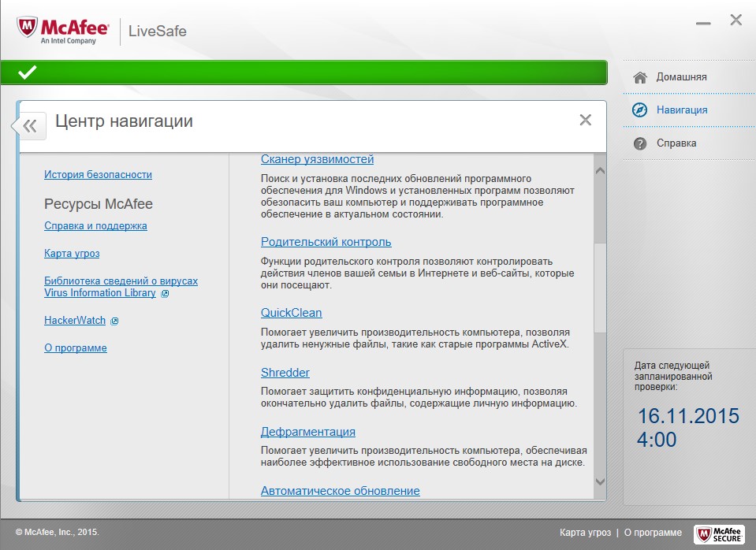Click the McAfee shield logo
Viewport: 756px width, 550px height.
(27, 28)
